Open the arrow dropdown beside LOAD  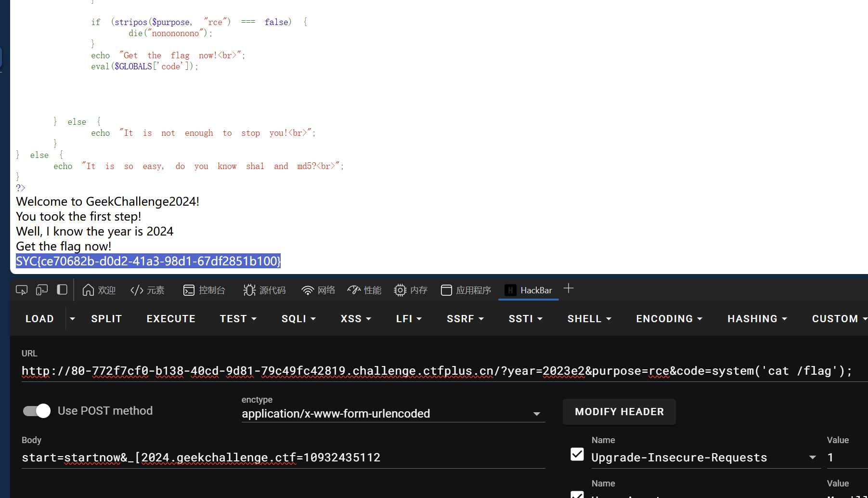[72, 319]
